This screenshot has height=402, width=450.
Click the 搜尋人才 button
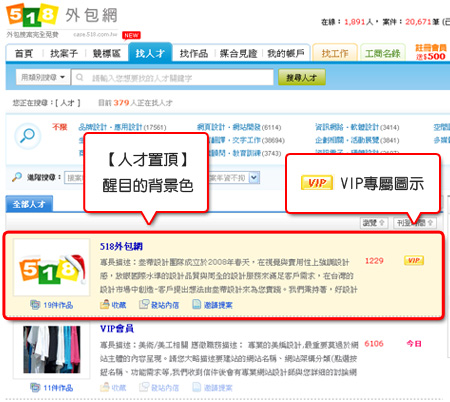coord(302,78)
